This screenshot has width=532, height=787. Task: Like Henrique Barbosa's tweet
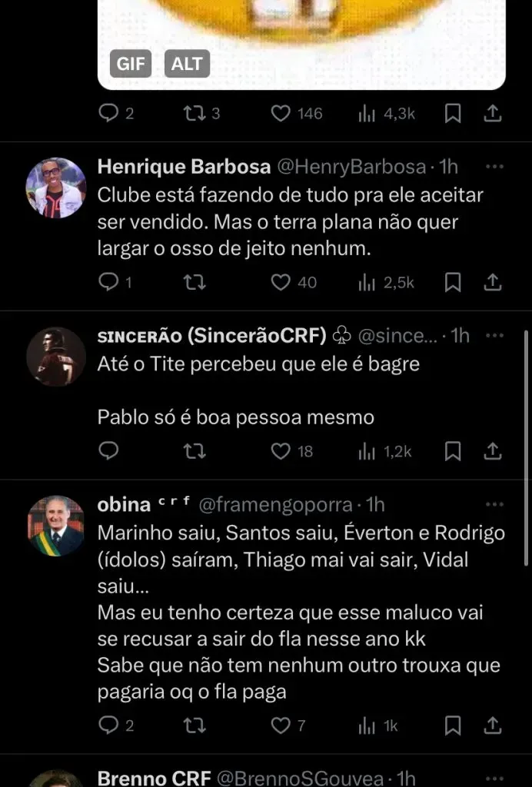(281, 283)
